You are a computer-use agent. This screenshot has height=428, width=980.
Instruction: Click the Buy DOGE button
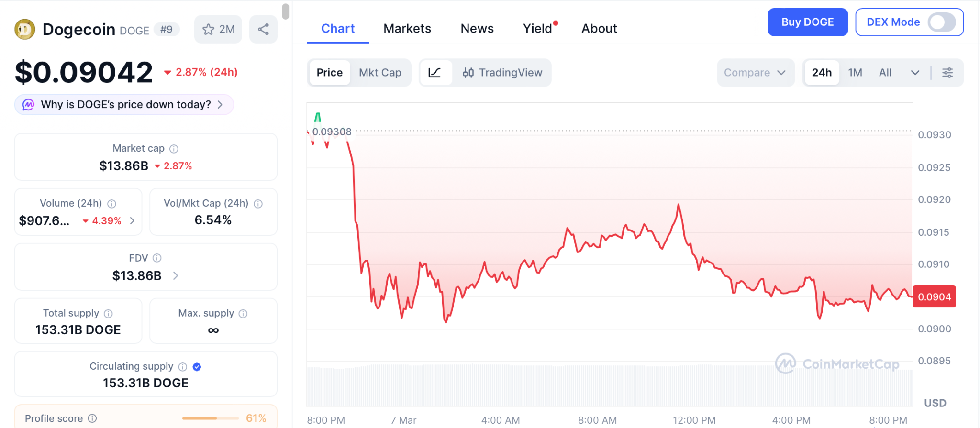807,22
